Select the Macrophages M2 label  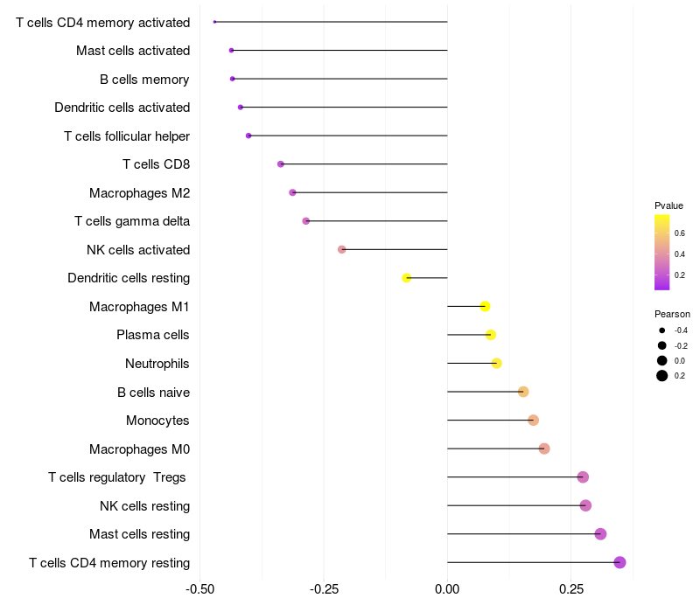click(140, 193)
